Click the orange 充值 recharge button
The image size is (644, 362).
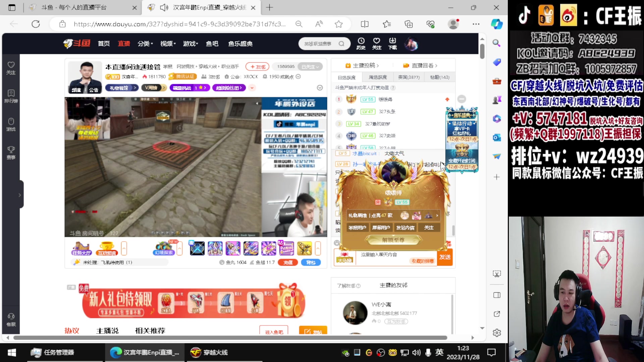[287, 262]
